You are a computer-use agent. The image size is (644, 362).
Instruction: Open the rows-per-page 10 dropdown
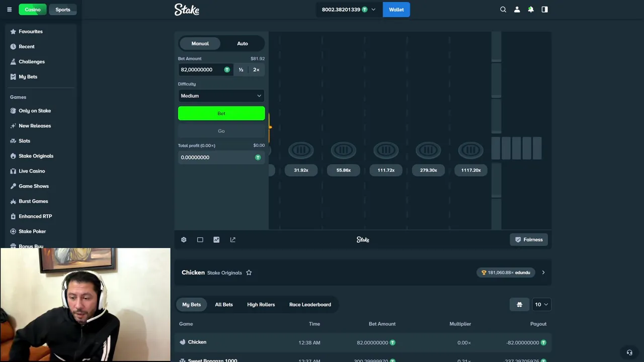coord(541,304)
